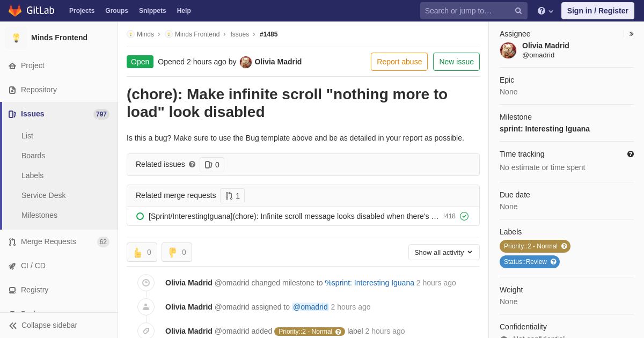Collapse the right sidebar with double-arrow icon

[631, 34]
